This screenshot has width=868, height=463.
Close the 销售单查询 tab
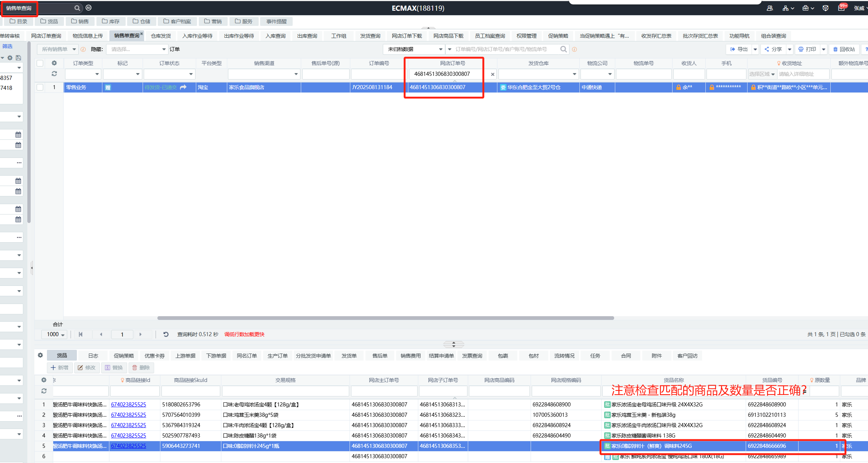click(x=142, y=34)
